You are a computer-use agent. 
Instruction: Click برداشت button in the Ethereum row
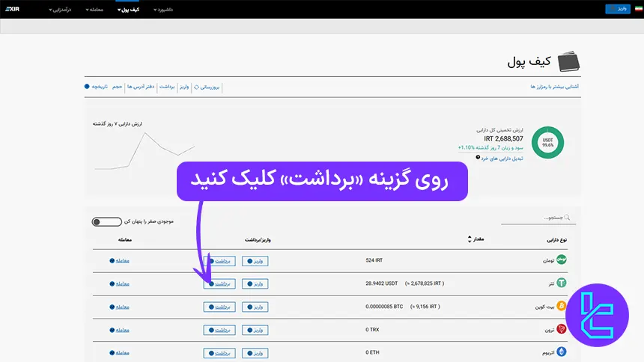(219, 353)
